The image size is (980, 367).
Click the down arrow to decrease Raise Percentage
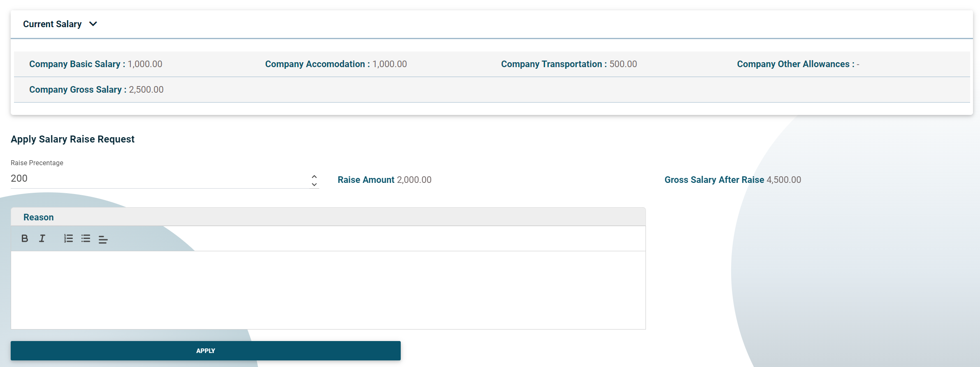(x=314, y=185)
